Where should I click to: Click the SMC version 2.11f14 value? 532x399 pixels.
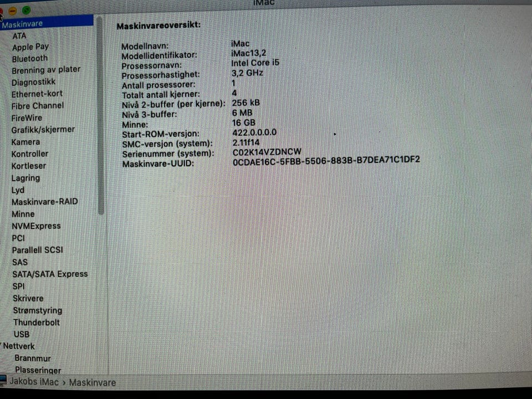tap(246, 142)
